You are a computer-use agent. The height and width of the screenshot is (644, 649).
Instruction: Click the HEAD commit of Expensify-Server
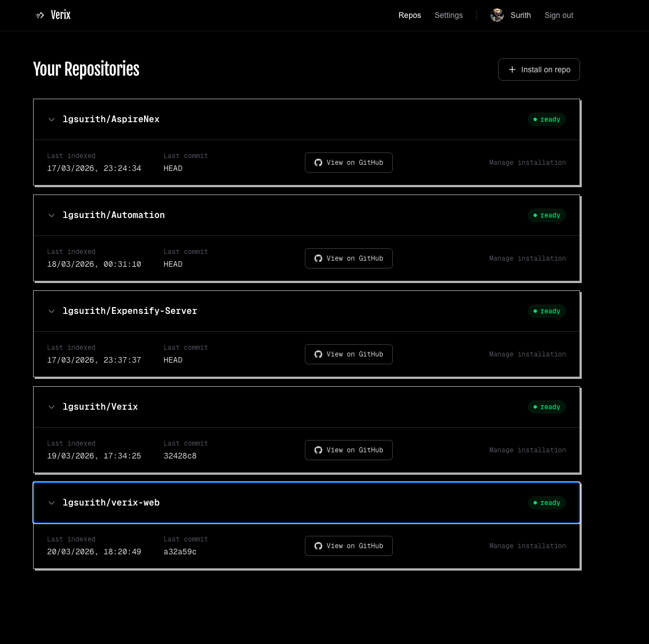click(x=173, y=360)
